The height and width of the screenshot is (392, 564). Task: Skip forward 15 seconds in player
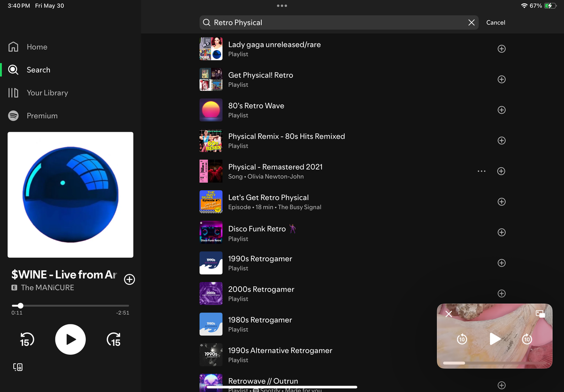pyautogui.click(x=114, y=340)
